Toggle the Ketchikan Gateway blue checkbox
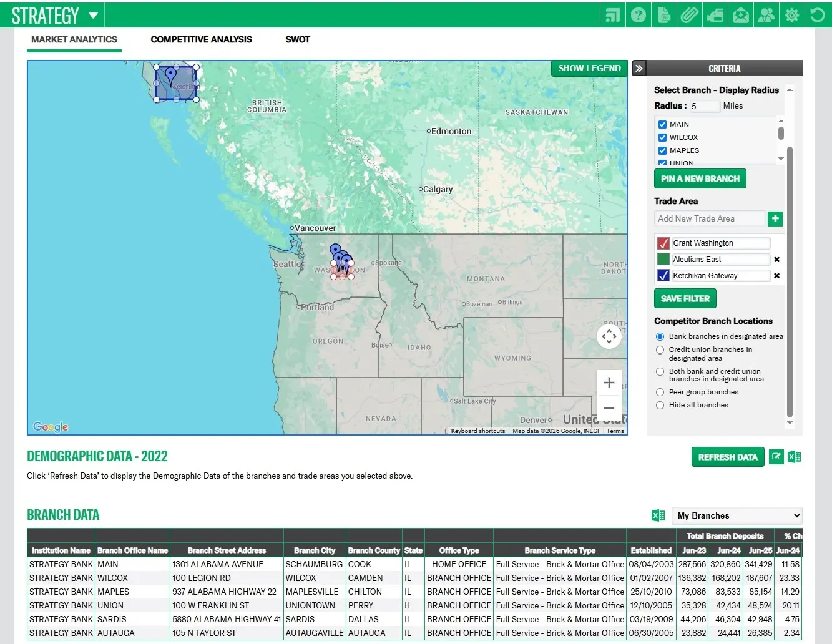Viewport: 832px width, 644px height. pos(663,276)
